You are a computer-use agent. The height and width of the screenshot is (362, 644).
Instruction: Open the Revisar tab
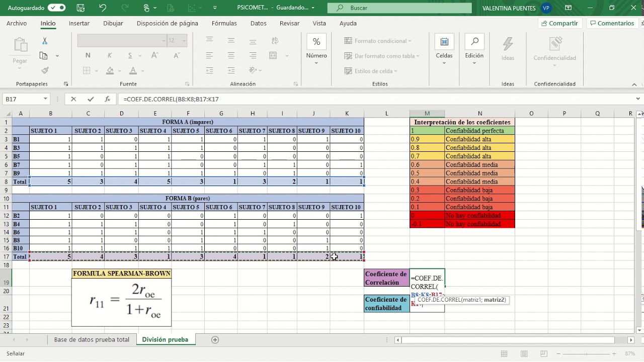tap(289, 23)
